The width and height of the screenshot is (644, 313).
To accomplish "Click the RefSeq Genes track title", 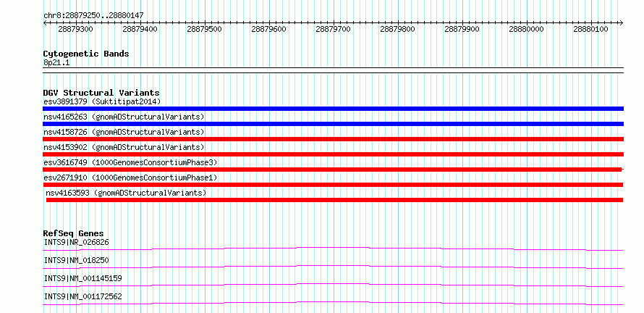I will coord(73,233).
